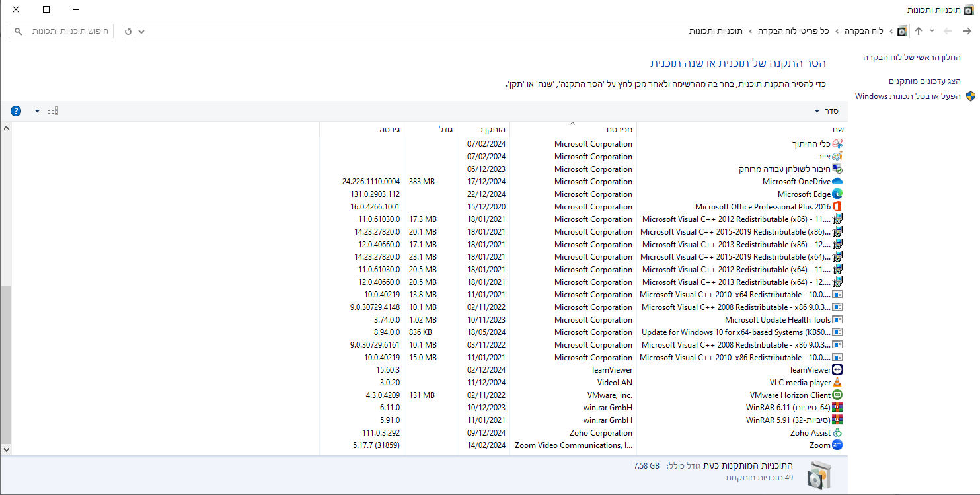The image size is (980, 495).
Task: Click the Zoom program icon
Action: (837, 445)
